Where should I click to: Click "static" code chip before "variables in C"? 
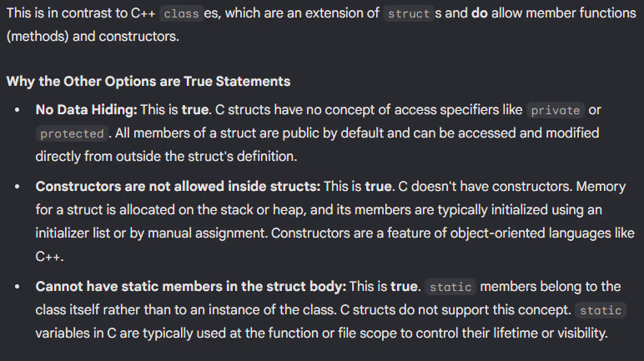tap(601, 310)
